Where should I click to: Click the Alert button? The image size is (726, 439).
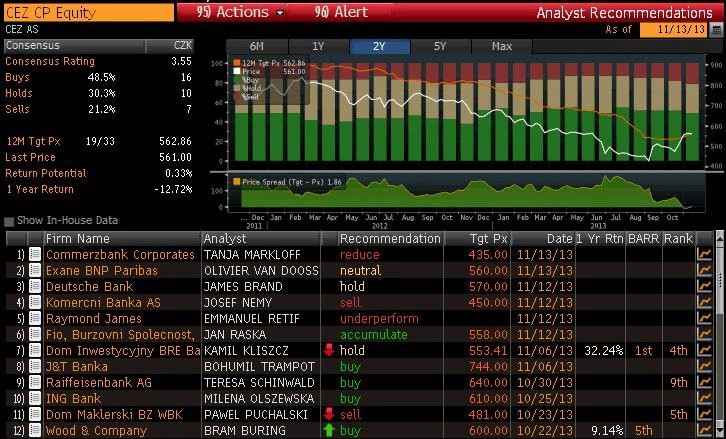pyautogui.click(x=341, y=13)
